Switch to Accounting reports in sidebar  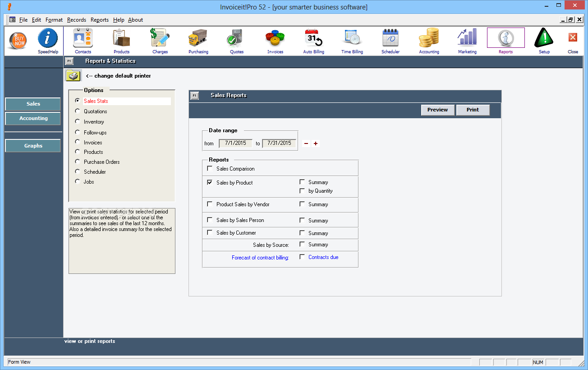click(33, 118)
